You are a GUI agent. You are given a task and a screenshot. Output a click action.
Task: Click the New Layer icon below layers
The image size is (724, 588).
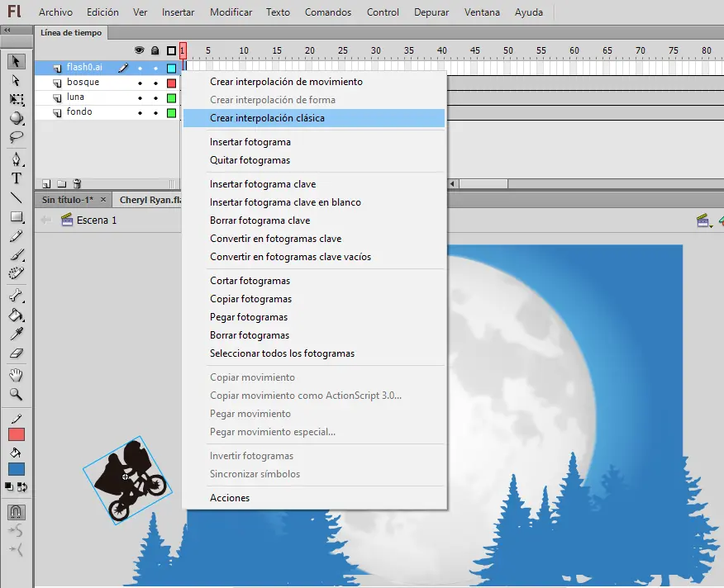point(46,183)
